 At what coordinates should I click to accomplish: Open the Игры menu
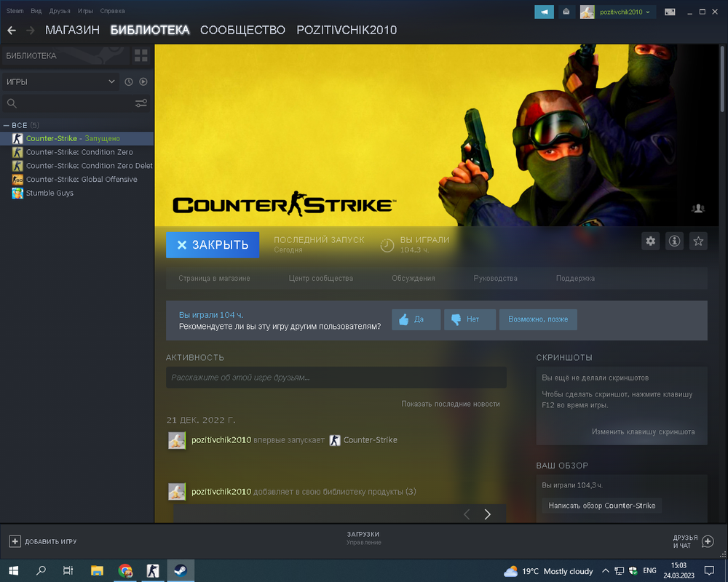[85, 11]
